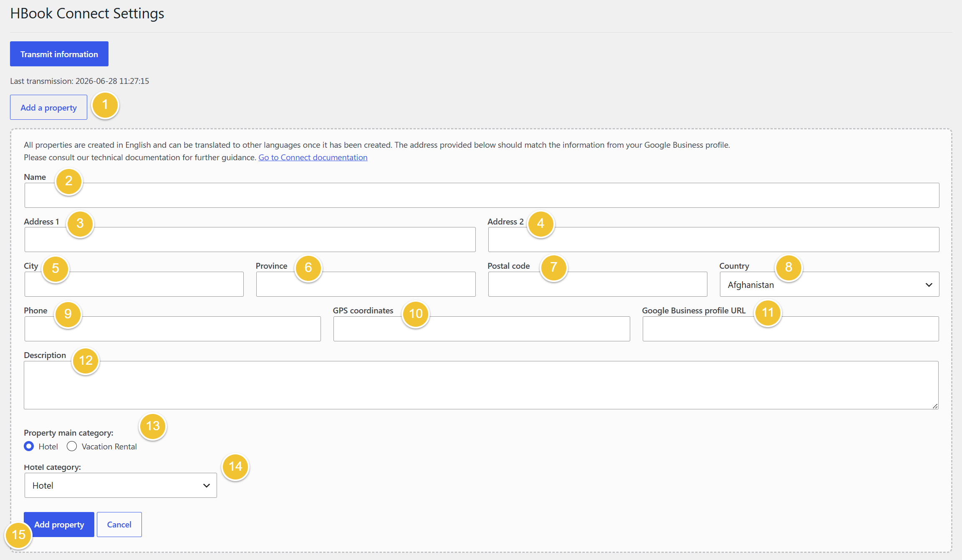962x560 pixels.
Task: Click the Transmit information button
Action: tap(59, 54)
